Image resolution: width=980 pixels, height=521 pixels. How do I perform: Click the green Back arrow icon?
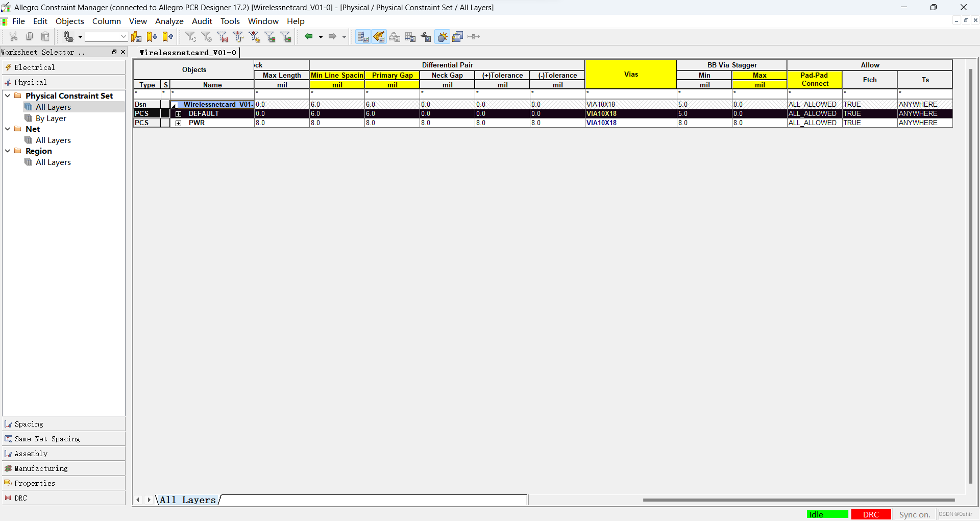[x=308, y=36]
